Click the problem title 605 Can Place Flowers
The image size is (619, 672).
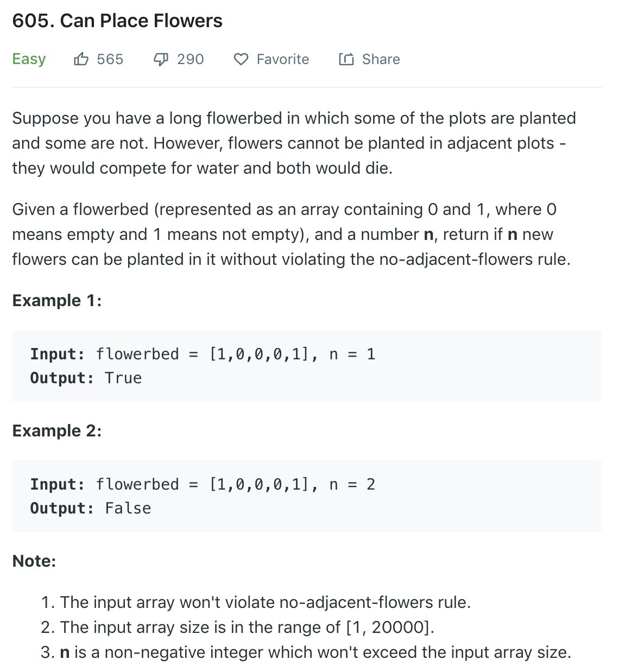(117, 20)
